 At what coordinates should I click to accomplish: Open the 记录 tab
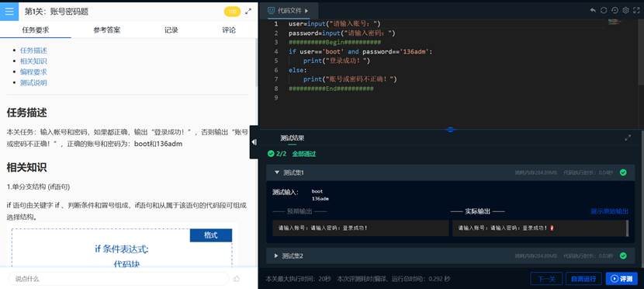click(x=171, y=30)
